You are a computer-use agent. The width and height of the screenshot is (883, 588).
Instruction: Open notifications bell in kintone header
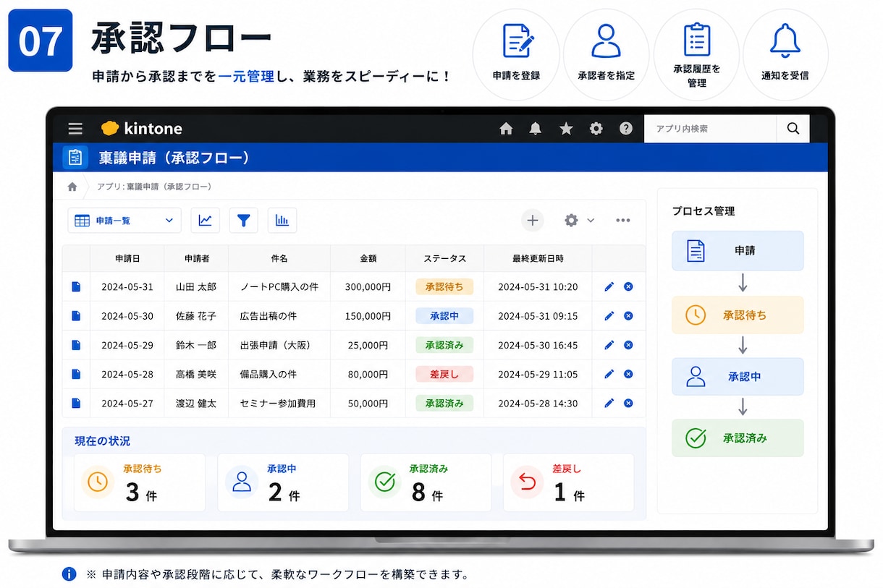coord(536,129)
